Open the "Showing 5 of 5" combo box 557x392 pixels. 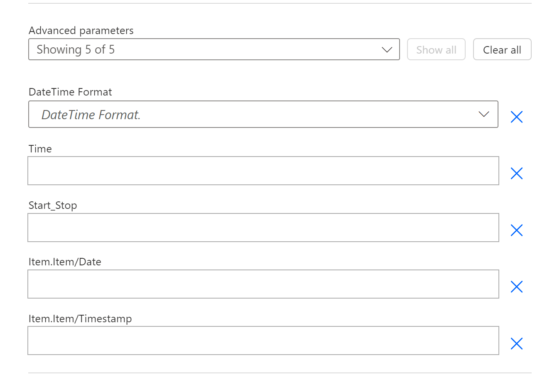pyautogui.click(x=208, y=49)
